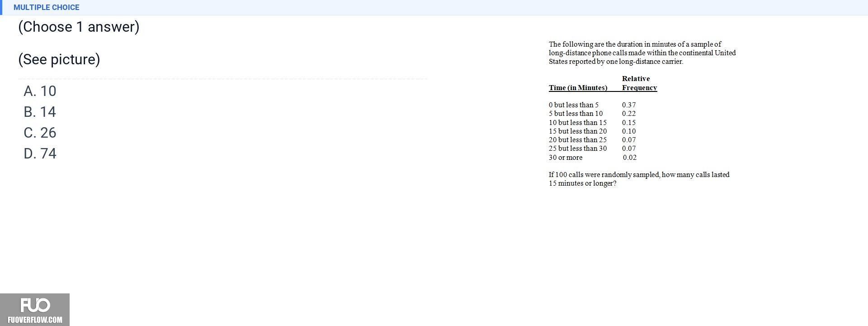Click the MULTIPLE CHOICE header label
Image resolution: width=868 pixels, height=326 pixels.
tap(47, 7)
